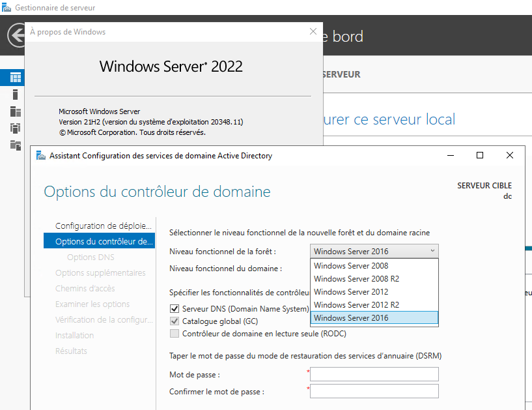532x410 pixels.
Task: Open the Local Server icon in sidebar
Action: point(15,94)
